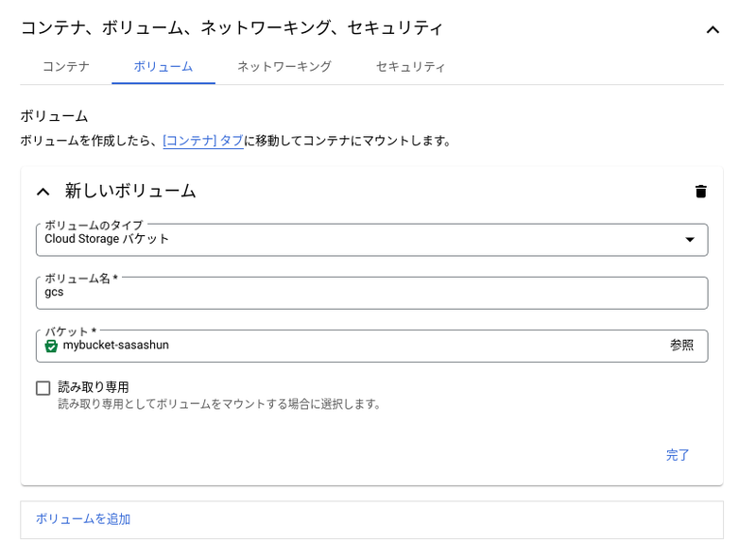Click the 参照 browse button

coord(681,346)
